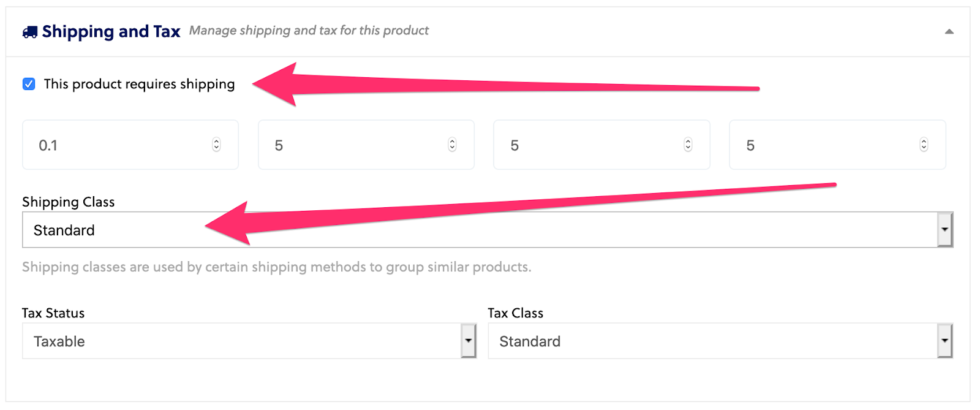Open the Tax Status dropdown showing Taxable
Viewport: 980px width, 410px height.
(241, 341)
